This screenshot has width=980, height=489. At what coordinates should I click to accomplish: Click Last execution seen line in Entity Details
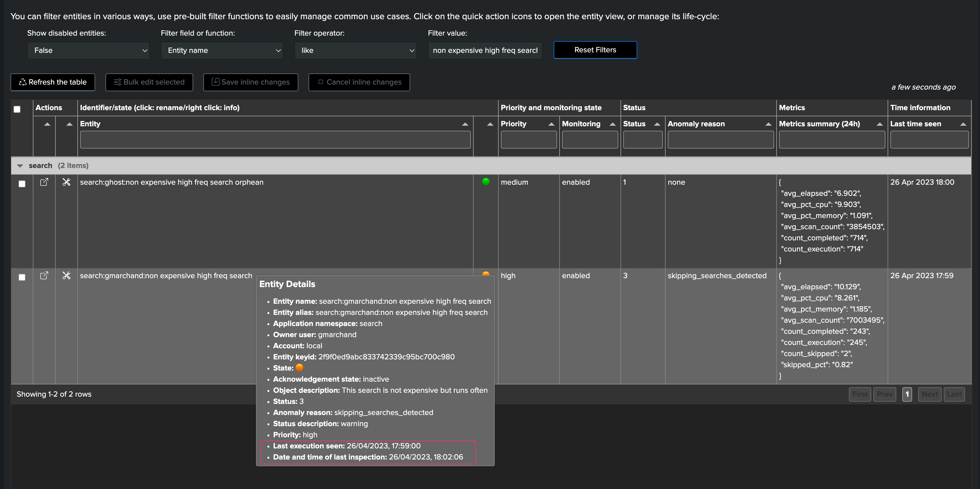pos(347,446)
